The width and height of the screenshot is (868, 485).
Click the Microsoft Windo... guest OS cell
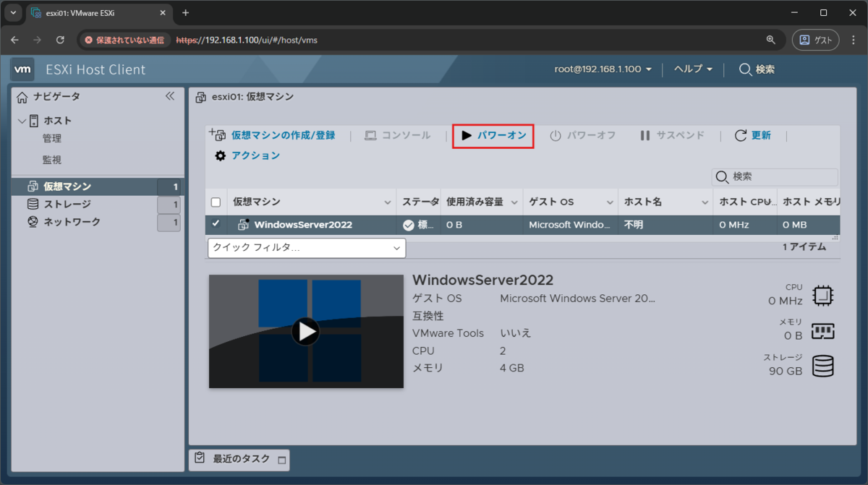pyautogui.click(x=569, y=225)
